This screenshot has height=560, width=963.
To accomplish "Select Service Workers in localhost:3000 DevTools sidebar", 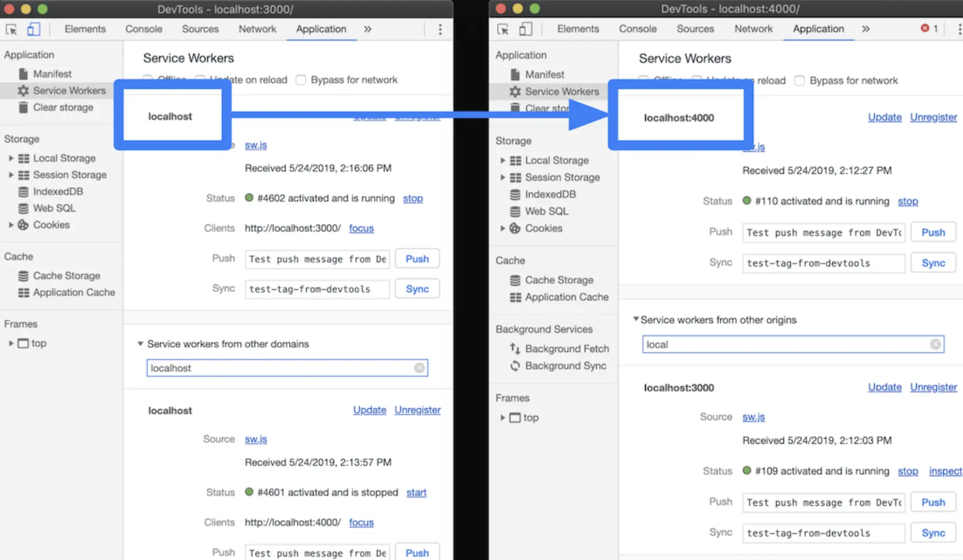I will click(x=62, y=91).
